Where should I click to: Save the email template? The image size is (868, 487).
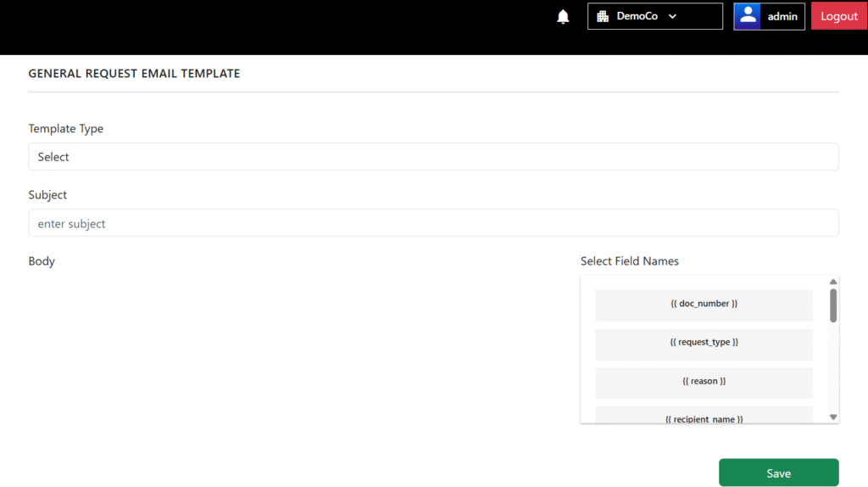click(778, 473)
